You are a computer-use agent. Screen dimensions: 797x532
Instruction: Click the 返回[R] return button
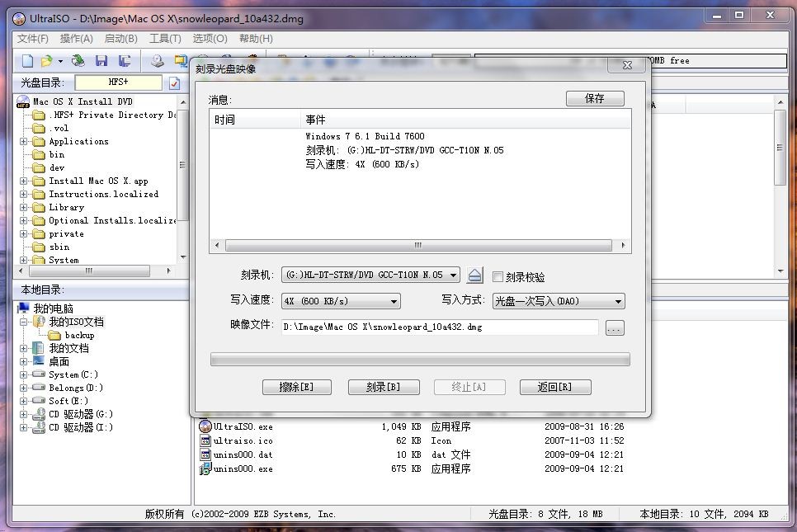[x=555, y=387]
